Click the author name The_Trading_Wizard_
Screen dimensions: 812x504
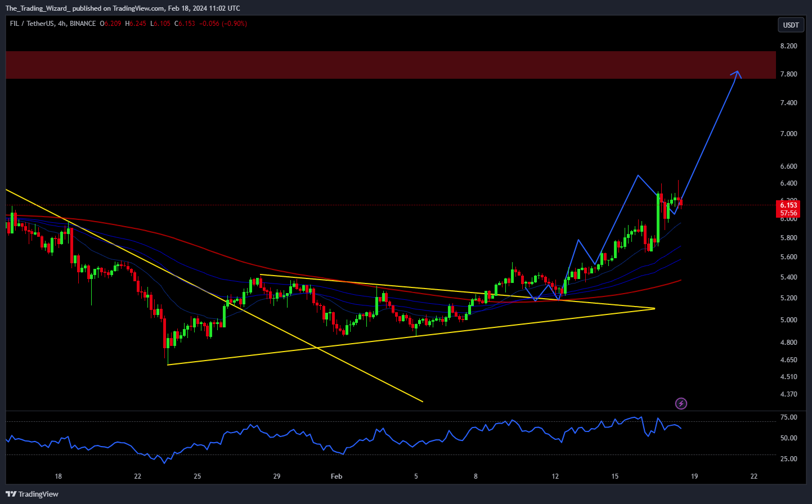[x=38, y=8]
